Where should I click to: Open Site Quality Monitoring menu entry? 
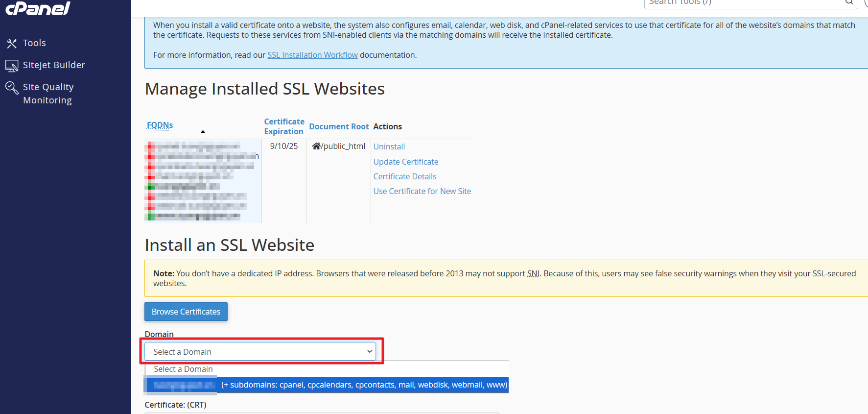(x=48, y=94)
